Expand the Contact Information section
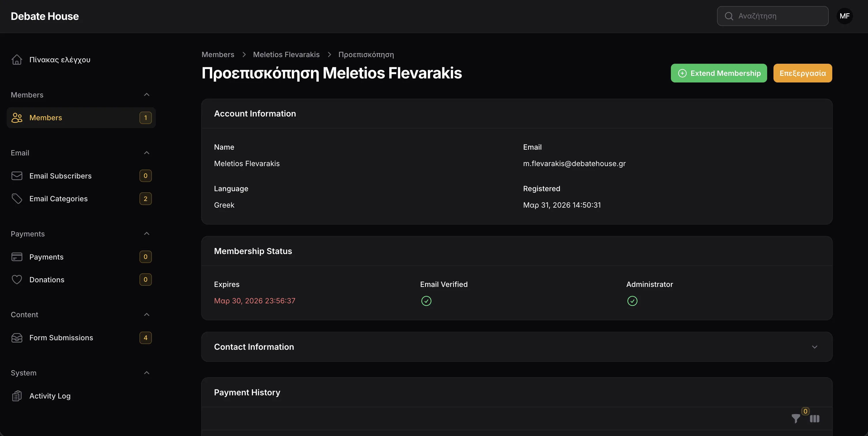This screenshot has width=868, height=436. click(814, 347)
